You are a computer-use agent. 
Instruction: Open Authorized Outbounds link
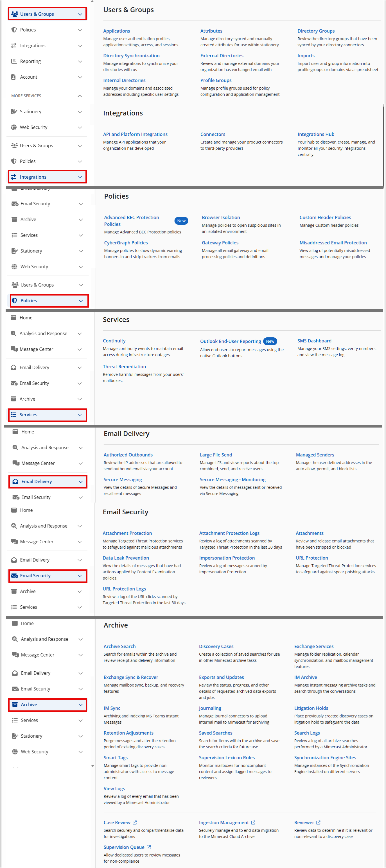pos(128,455)
